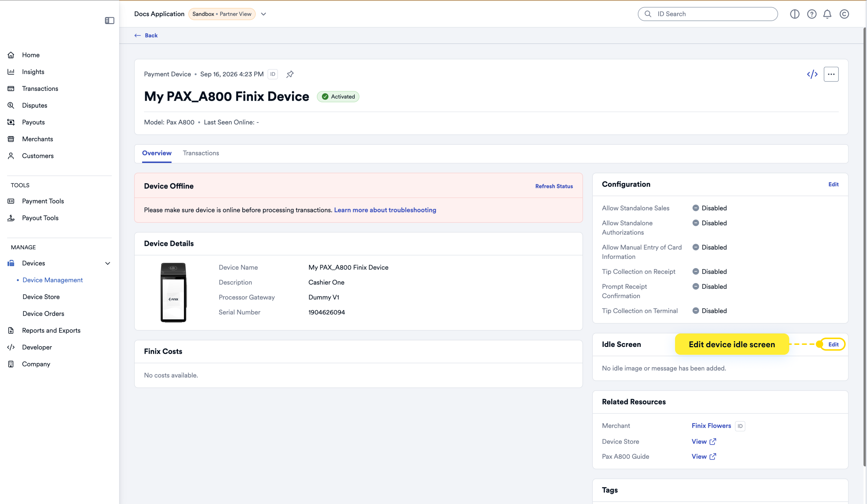Screen dimensions: 867x504
Task: Open Device Orders in sidebar
Action: click(x=43, y=314)
